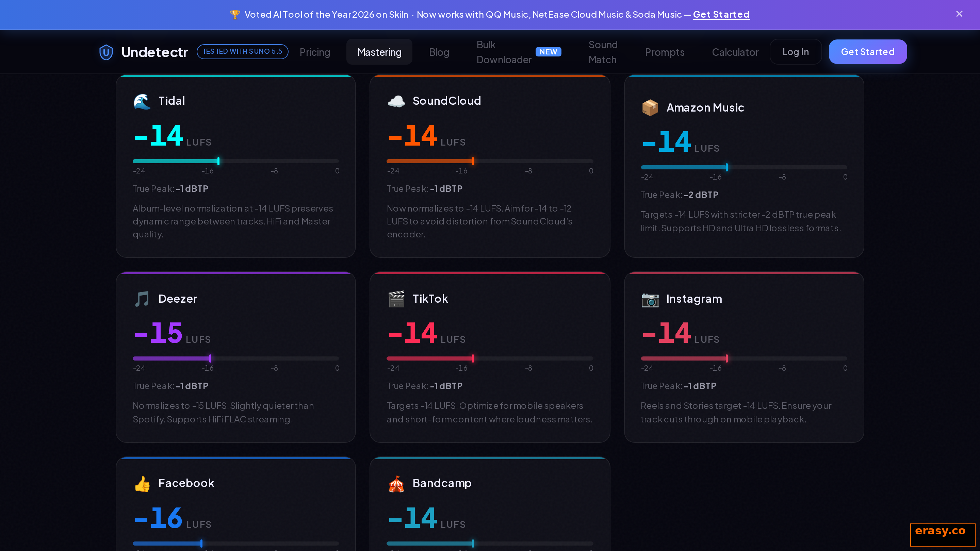980x551 pixels.
Task: Click the SoundCloud cloud icon
Action: (x=396, y=101)
